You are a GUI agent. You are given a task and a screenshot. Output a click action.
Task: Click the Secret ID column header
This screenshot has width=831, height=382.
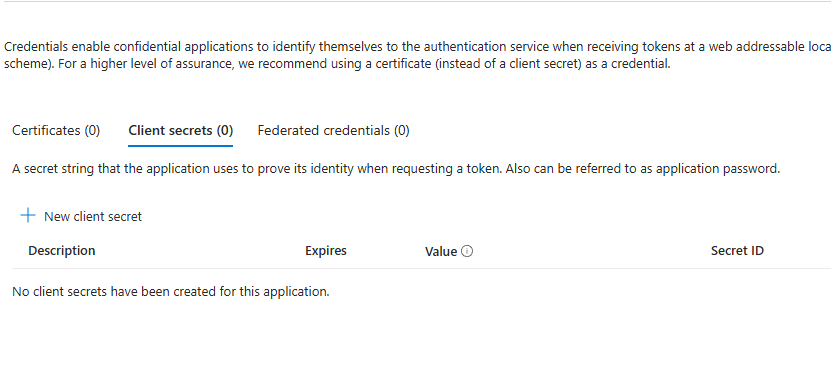[x=737, y=251]
